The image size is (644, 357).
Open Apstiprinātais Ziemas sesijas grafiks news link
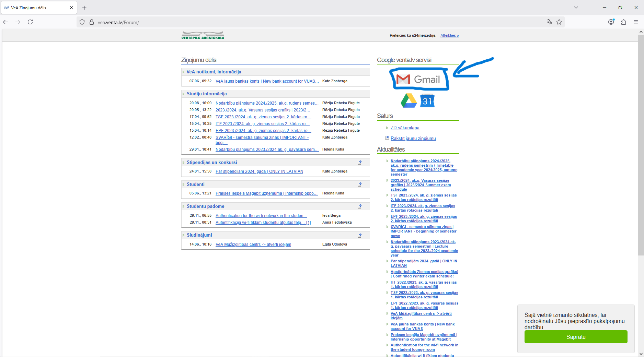tap(424, 274)
